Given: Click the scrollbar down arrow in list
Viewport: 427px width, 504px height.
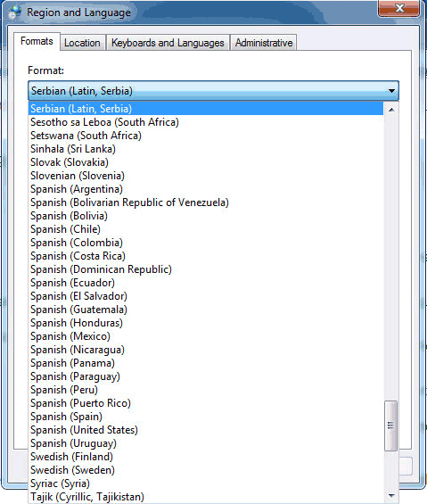Looking at the screenshot, I should (x=391, y=495).
